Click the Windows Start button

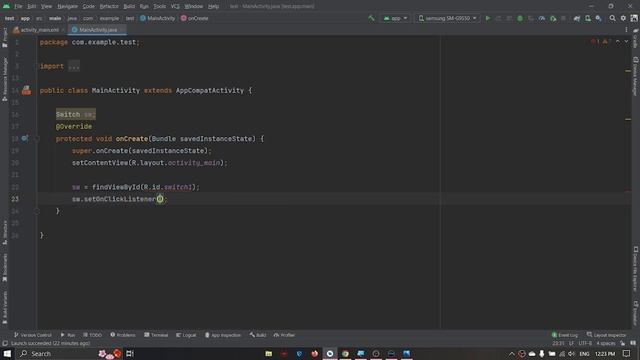coord(7,353)
